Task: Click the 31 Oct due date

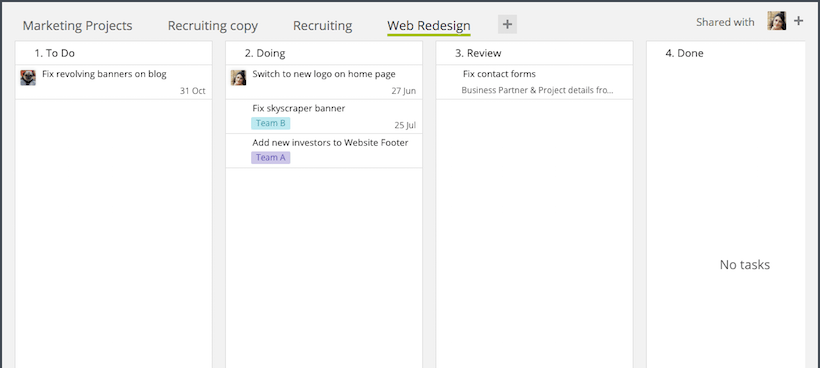Action: point(192,91)
